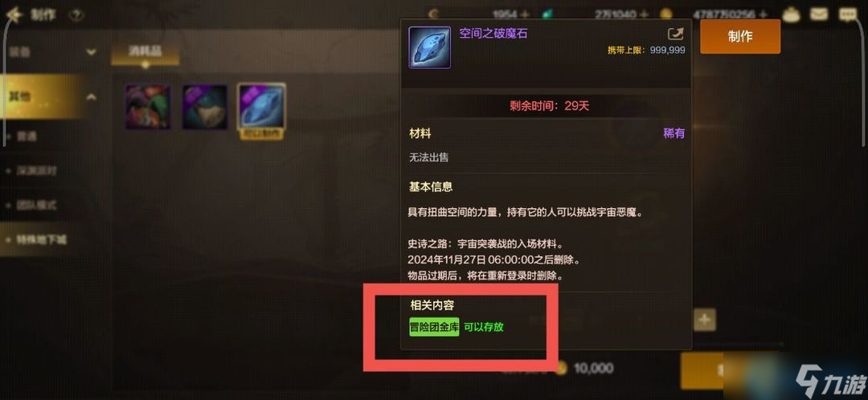This screenshot has width=868, height=400.
Task: Select the 特殊地下城 subcategory
Action: [42, 240]
